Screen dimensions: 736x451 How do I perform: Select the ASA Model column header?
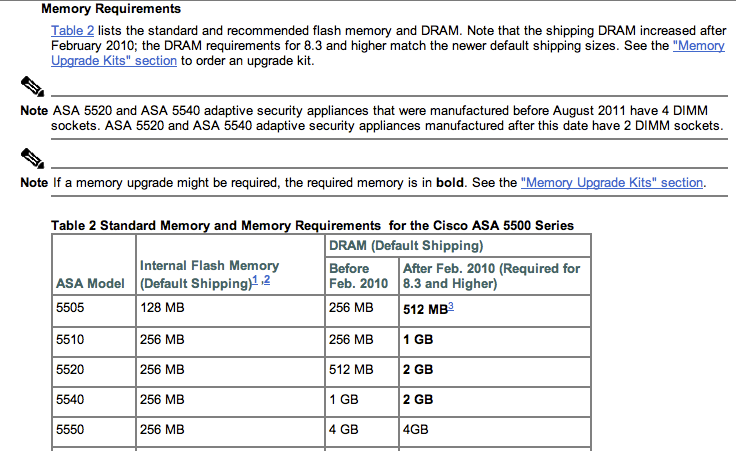click(90, 284)
